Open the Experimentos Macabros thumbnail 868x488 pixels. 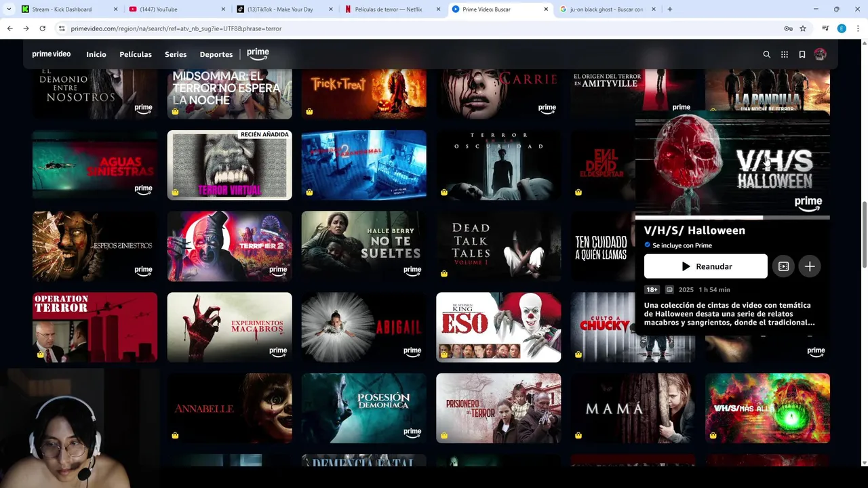pyautogui.click(x=229, y=327)
